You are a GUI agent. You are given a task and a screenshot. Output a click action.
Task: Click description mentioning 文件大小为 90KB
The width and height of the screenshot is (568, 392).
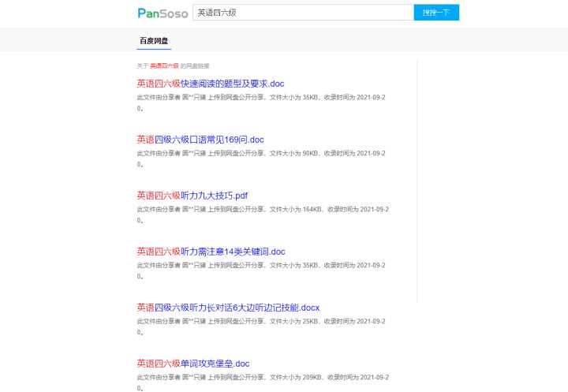261,159
